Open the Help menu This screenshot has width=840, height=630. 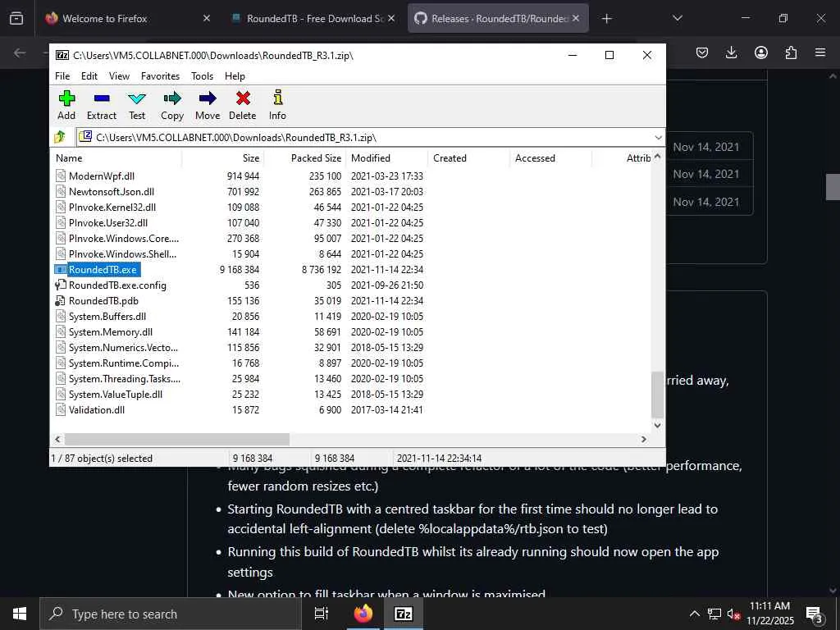(235, 76)
